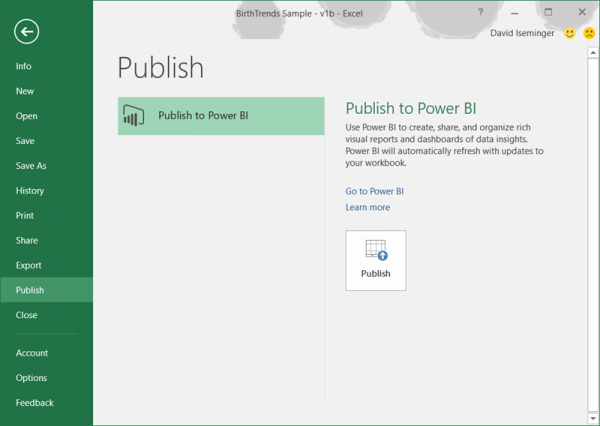Click the scrollbar down arrow
This screenshot has height=426, width=600.
[x=593, y=418]
